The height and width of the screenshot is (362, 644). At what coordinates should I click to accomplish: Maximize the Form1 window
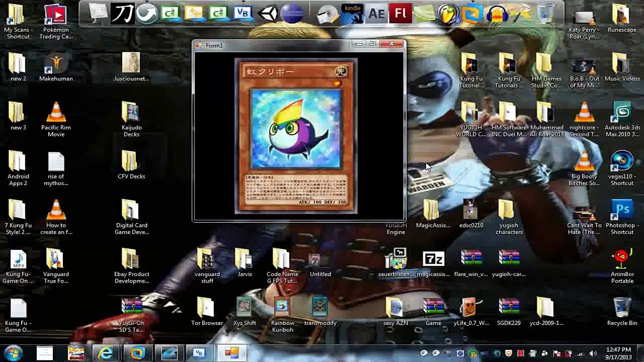coord(373,44)
